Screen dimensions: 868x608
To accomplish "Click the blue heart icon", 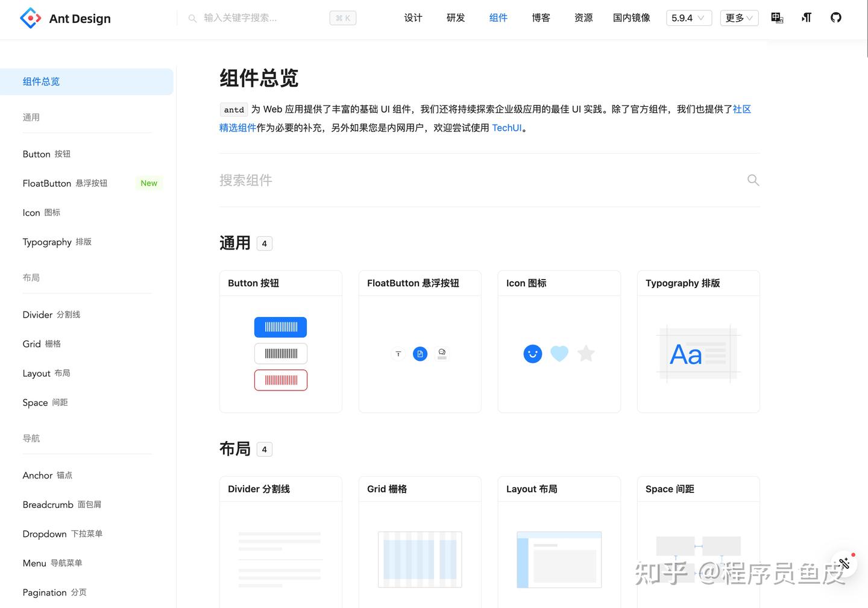I will coord(559,354).
